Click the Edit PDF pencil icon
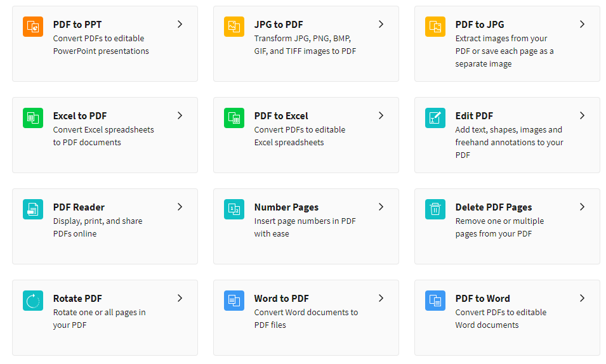Viewport: 606px width, 364px height. click(435, 118)
